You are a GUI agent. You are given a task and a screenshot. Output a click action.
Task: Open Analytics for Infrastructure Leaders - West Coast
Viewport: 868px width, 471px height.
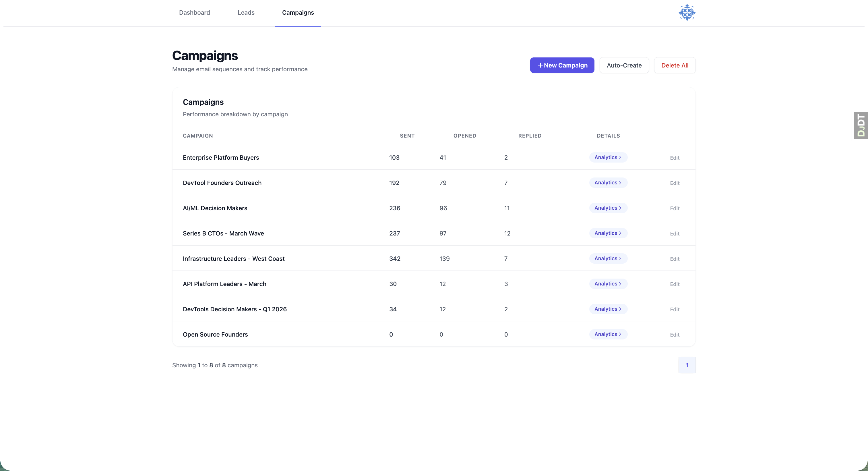(x=608, y=258)
